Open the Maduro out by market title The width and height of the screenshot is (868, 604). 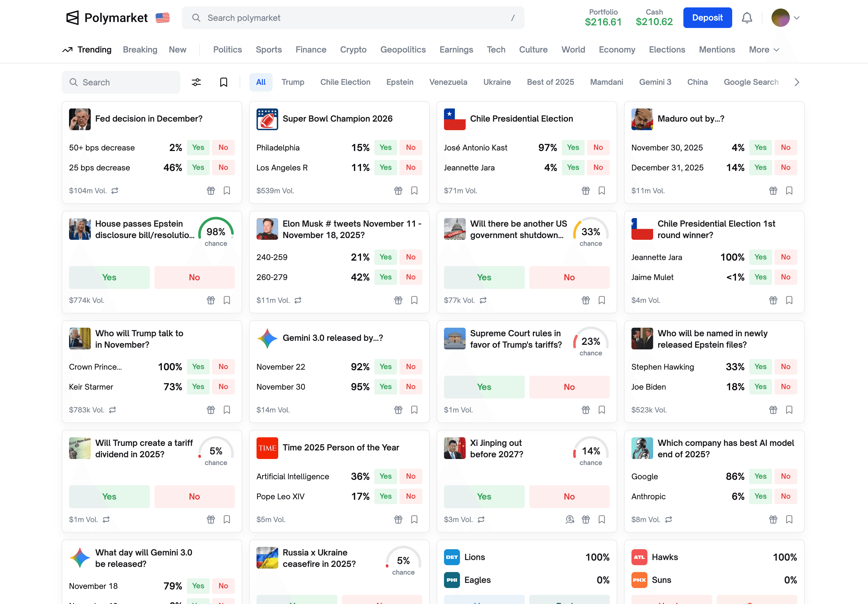tap(691, 118)
